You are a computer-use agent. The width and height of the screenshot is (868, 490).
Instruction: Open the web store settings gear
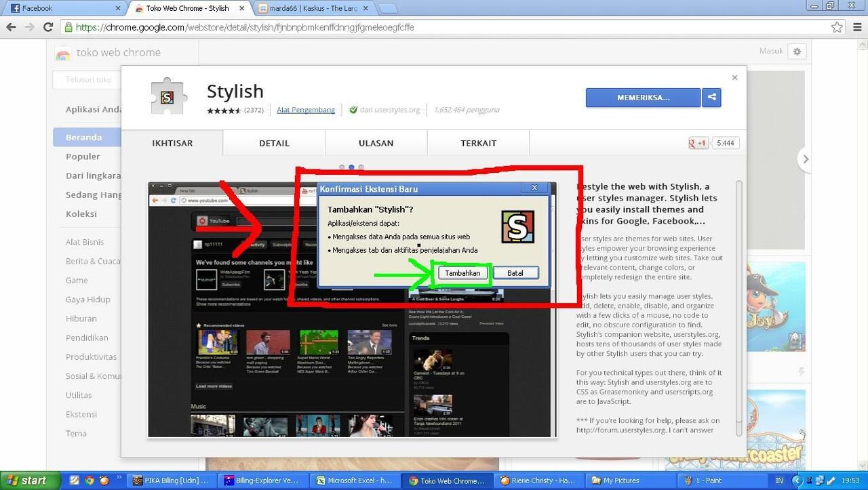click(x=797, y=52)
